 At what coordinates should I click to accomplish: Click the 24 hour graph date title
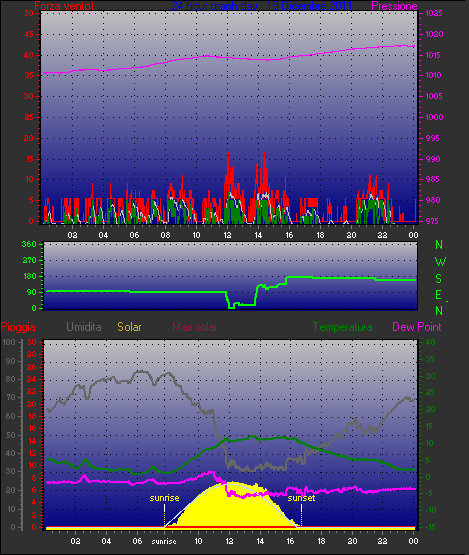coord(262,6)
